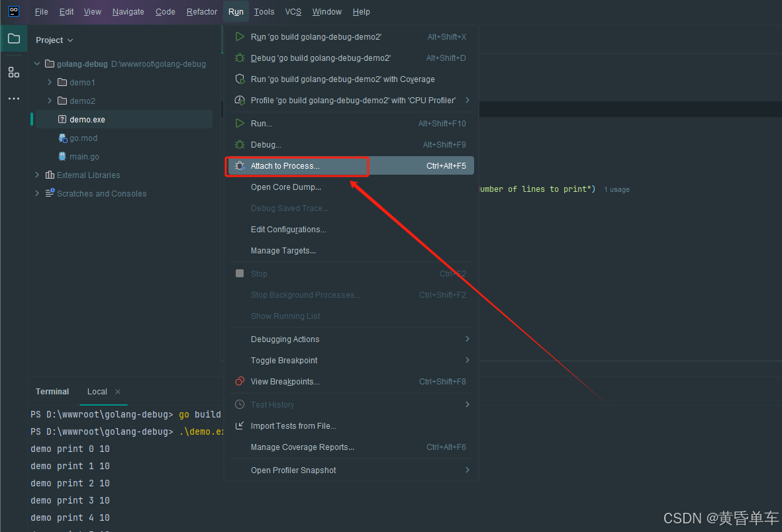Click the go.mod gopher icon
Image resolution: width=782 pixels, height=532 pixels.
[x=62, y=138]
